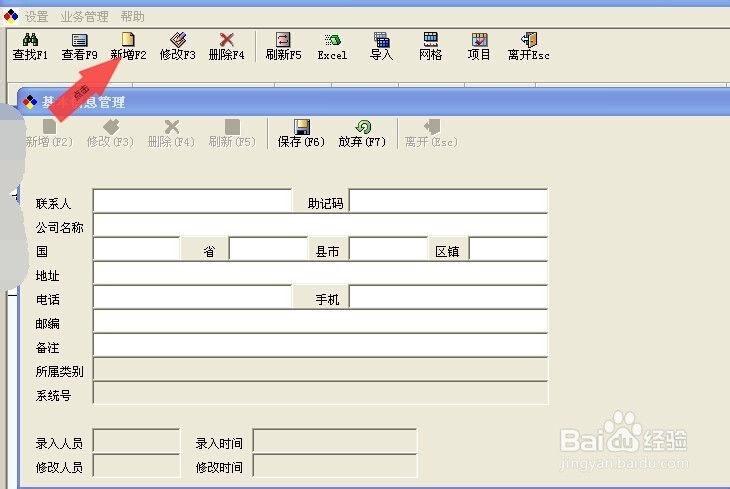The image size is (730, 489).
Task: Click the 删除F4 delete icon
Action: [x=227, y=40]
